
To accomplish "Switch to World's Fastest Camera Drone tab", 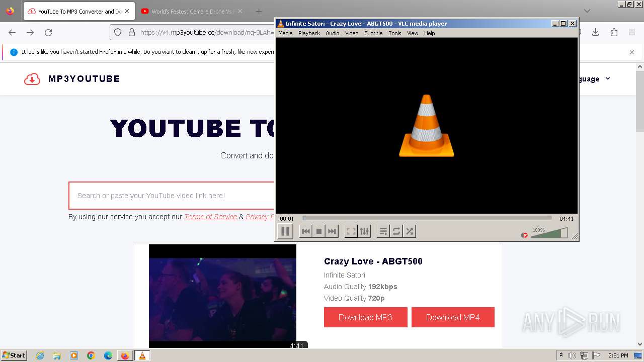I will pyautogui.click(x=192, y=11).
